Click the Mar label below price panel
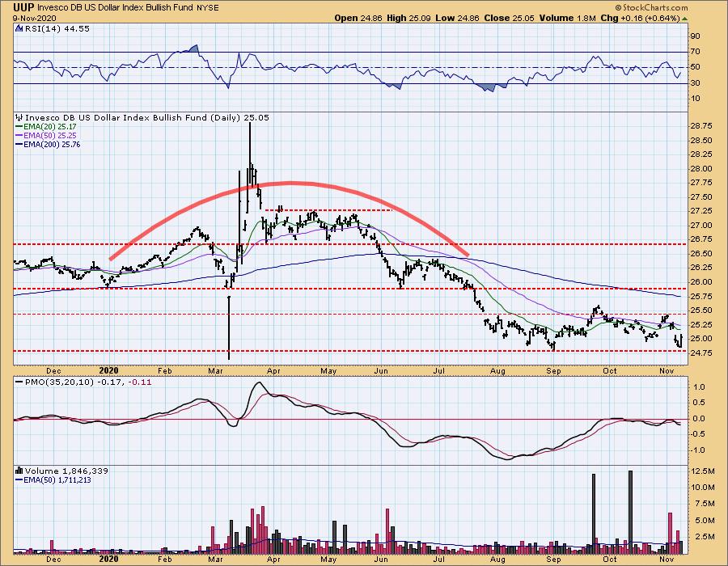Image resolution: width=728 pixels, height=566 pixels. tap(215, 370)
